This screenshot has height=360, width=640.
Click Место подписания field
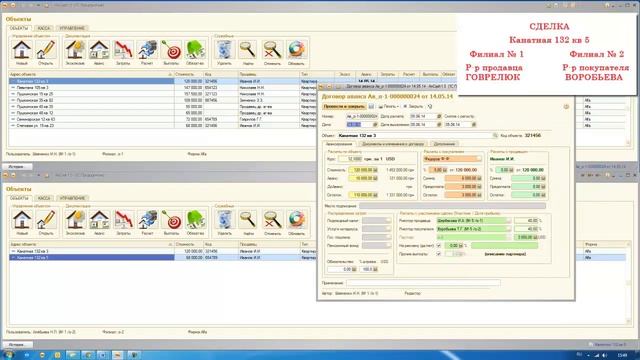(452, 206)
